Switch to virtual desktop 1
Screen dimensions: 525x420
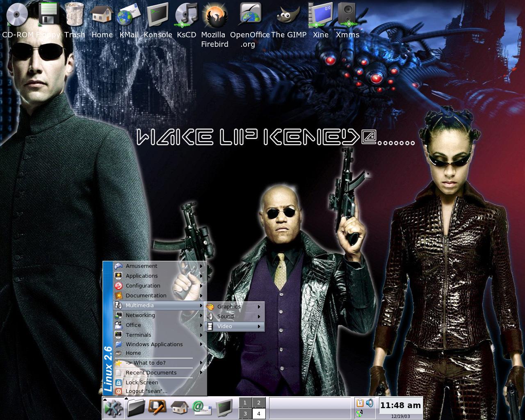245,403
